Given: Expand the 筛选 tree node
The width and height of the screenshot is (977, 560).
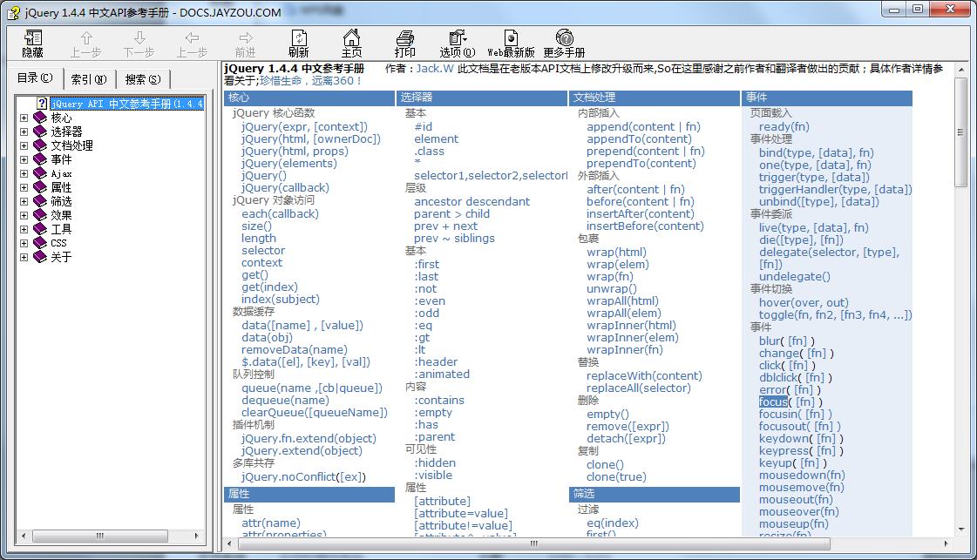Looking at the screenshot, I should click(x=24, y=201).
